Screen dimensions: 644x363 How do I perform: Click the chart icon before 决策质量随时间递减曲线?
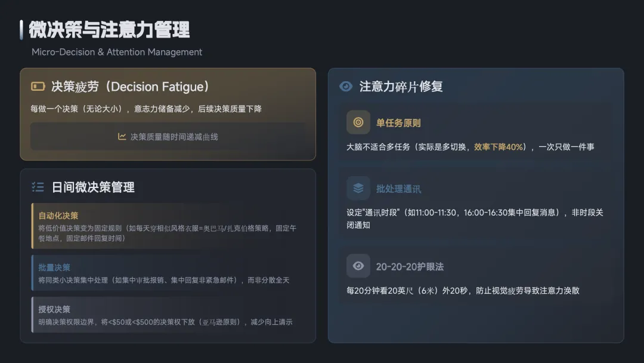coord(122,137)
